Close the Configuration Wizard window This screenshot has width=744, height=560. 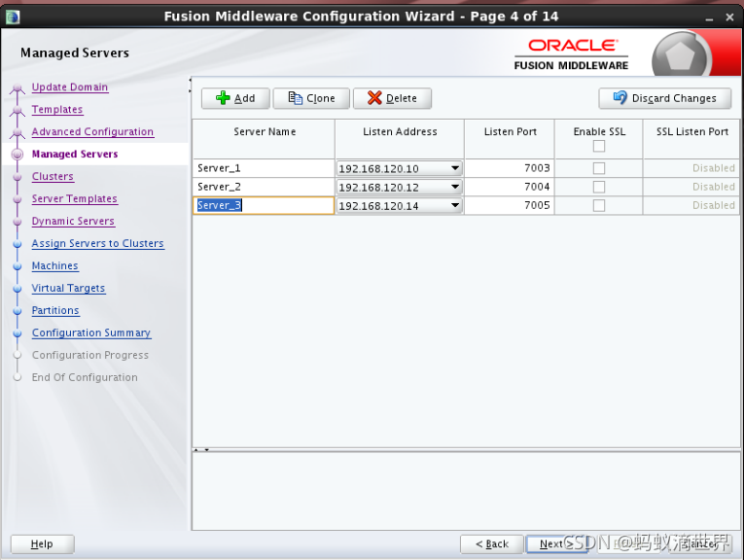point(729,17)
